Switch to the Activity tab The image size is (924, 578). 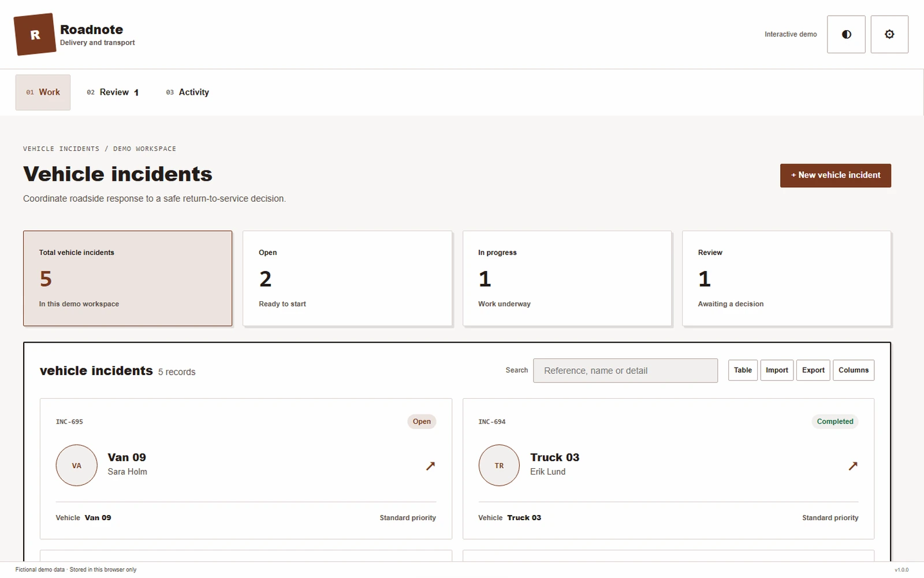tap(187, 92)
